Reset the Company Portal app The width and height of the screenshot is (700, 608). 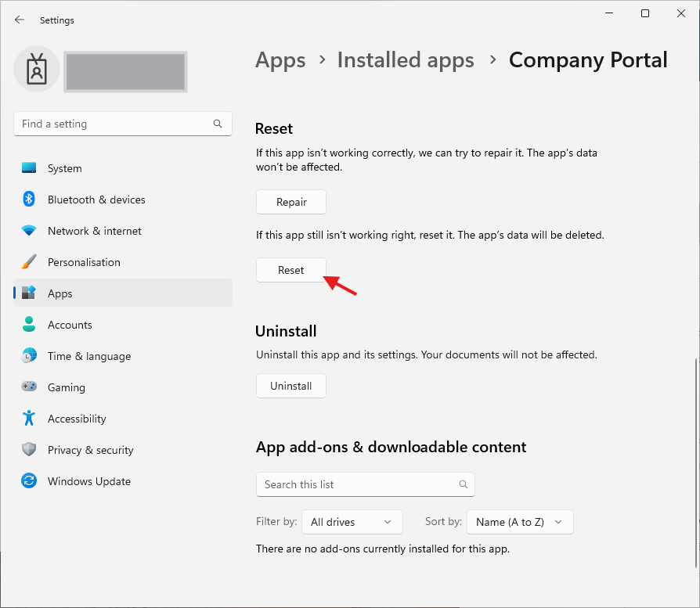coord(290,270)
